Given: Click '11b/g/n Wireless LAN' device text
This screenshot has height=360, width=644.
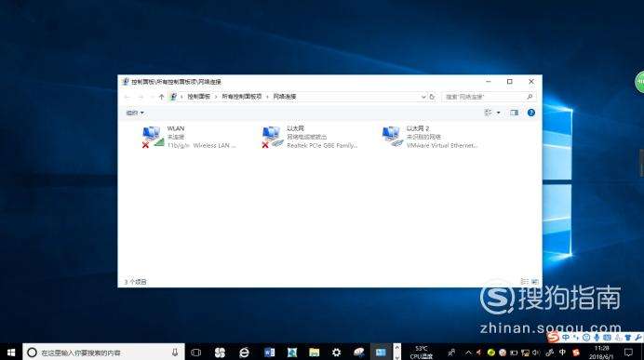Looking at the screenshot, I should (x=201, y=146).
